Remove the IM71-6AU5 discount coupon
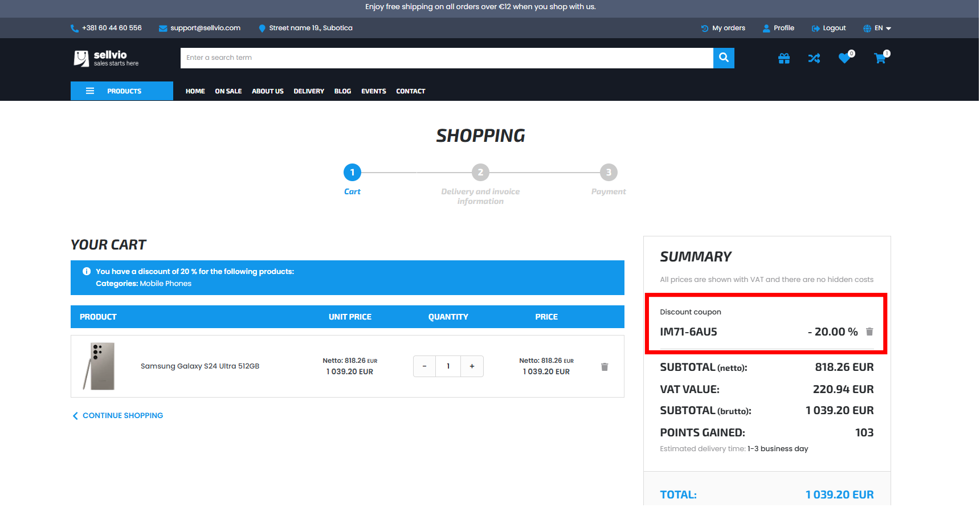Viewport: 980px width, 507px height. (869, 332)
